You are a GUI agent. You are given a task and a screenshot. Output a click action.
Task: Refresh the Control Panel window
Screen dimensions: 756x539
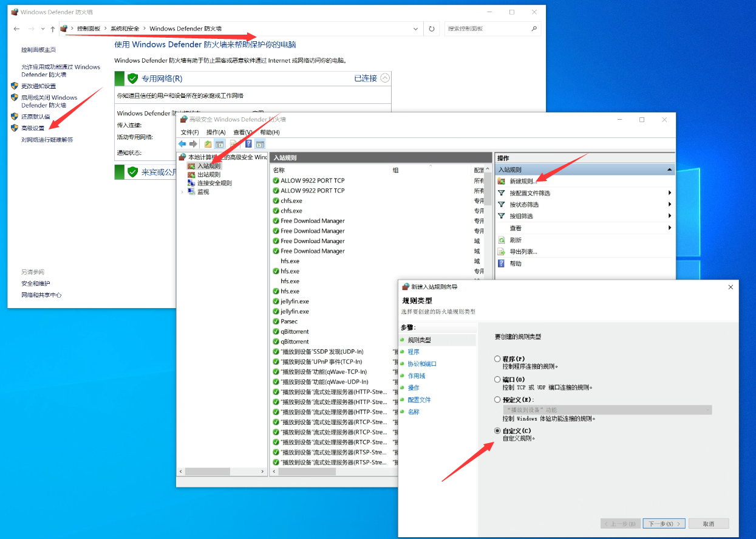(x=432, y=29)
